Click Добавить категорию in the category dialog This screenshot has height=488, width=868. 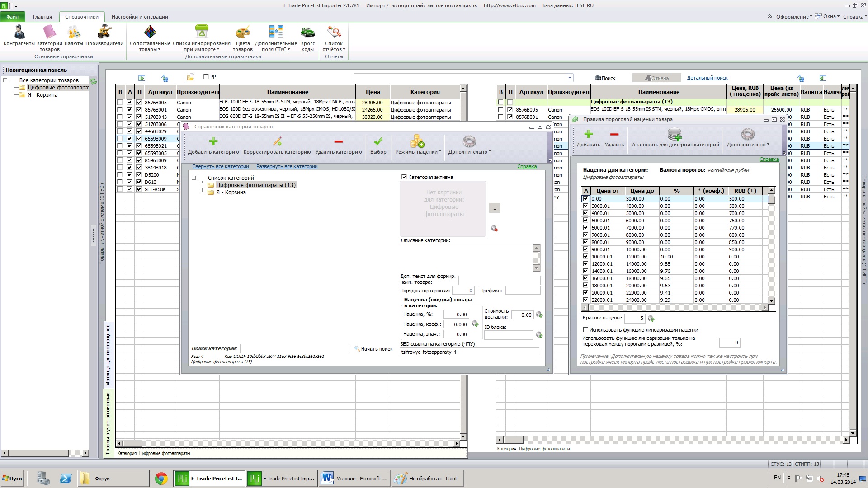tap(213, 145)
